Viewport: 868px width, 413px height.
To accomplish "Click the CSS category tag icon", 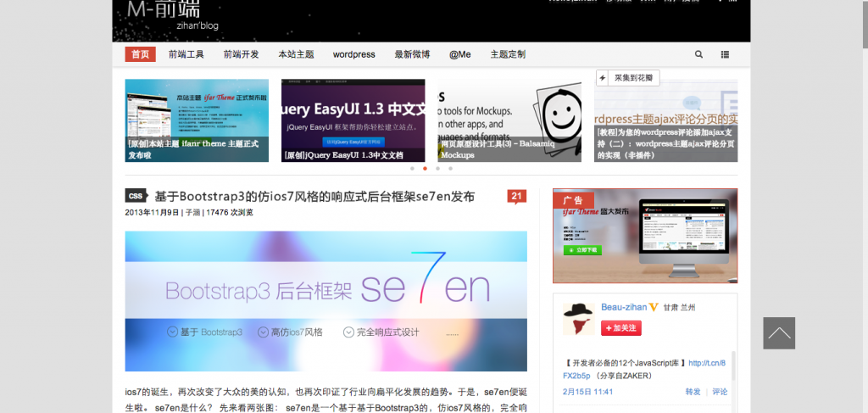I will (136, 195).
